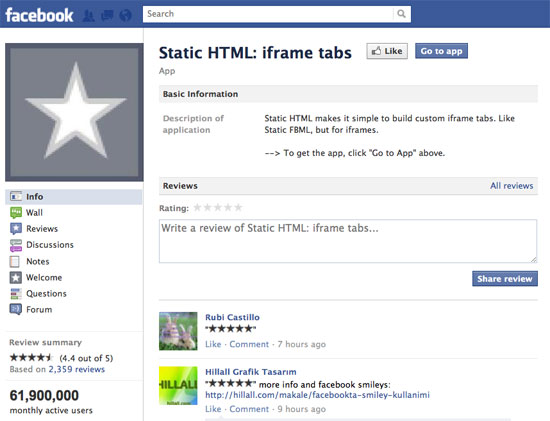Click the search magnifier icon
The image size is (550, 421).
pyautogui.click(x=401, y=14)
